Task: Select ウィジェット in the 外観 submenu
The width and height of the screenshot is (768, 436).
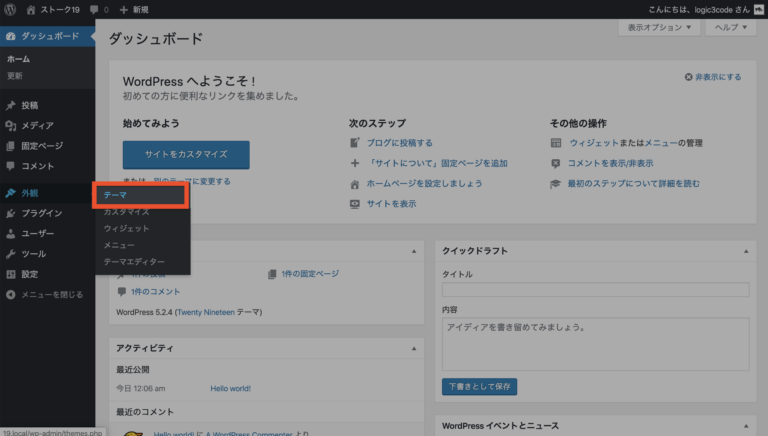Action: coord(126,228)
